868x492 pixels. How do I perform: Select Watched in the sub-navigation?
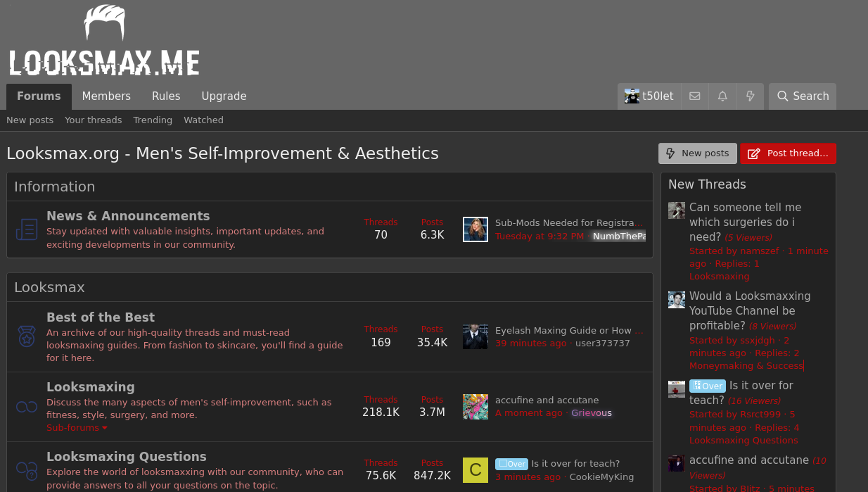[204, 120]
